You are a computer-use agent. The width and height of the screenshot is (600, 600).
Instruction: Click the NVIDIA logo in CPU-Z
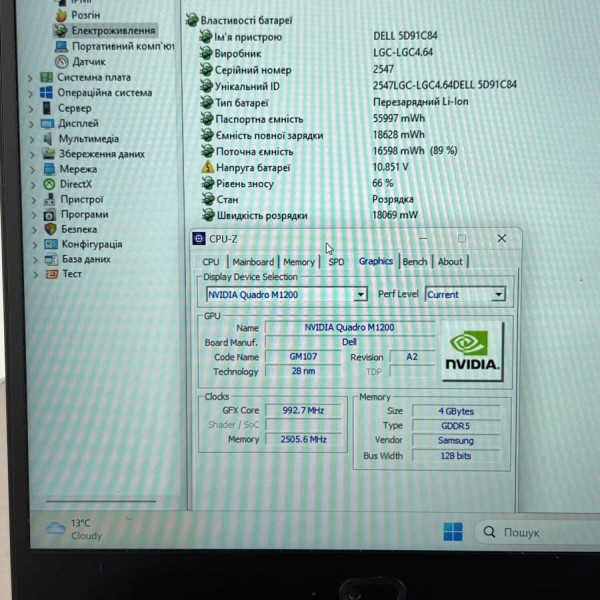coord(473,351)
